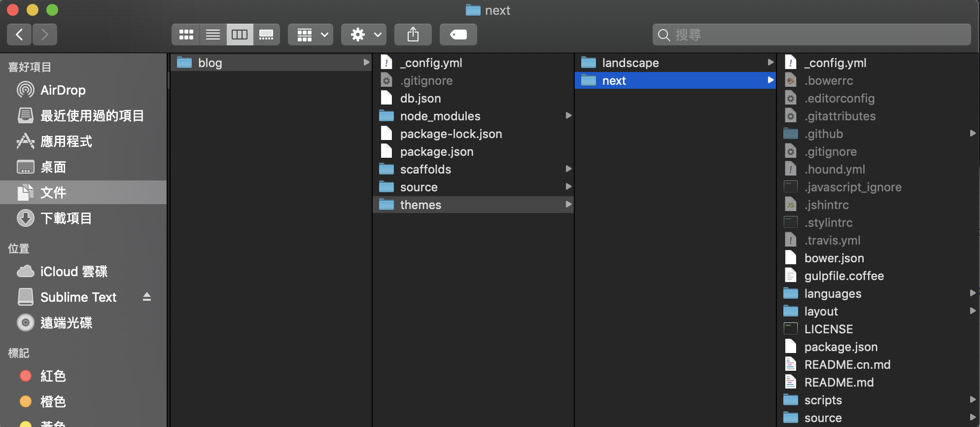980x427 pixels.
Task: Select the package-lock.json file
Action: tap(451, 134)
